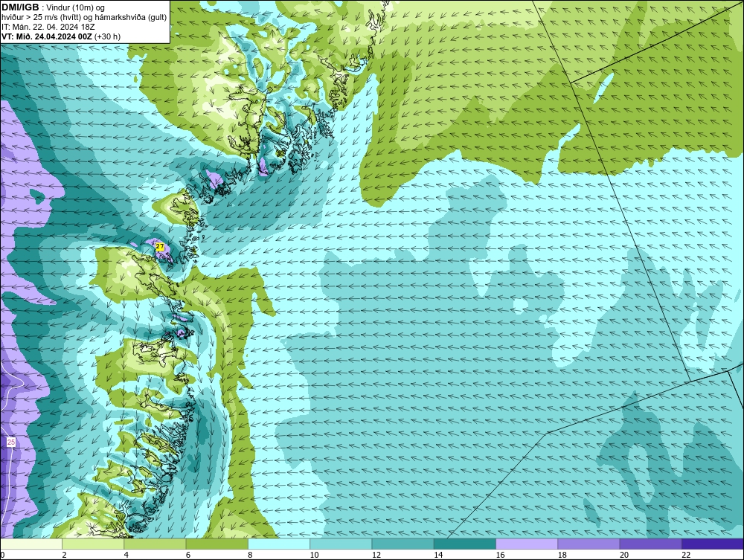Click the legend scale number 0
Viewport: 744px width, 560px height.
point(2,555)
